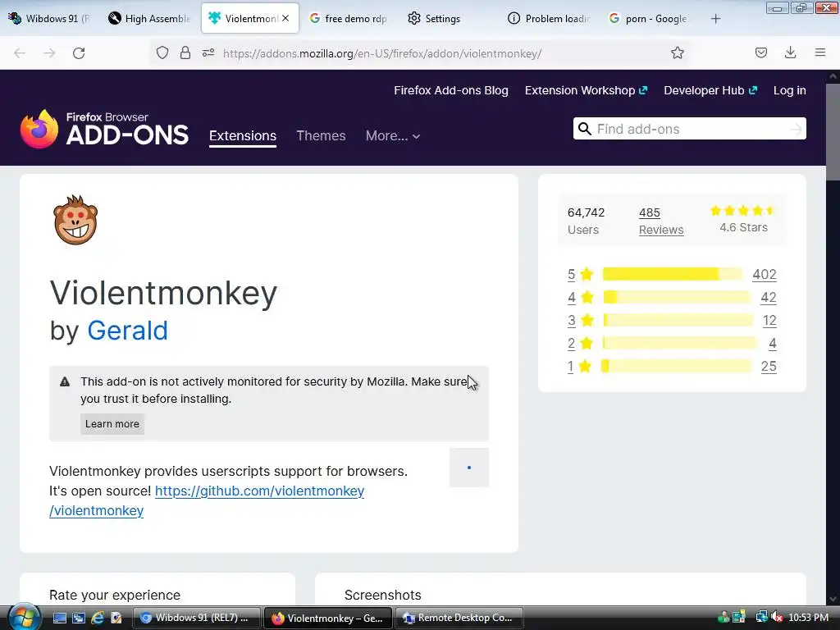Viewport: 840px width, 630px height.
Task: Switch to the High Assemble tab
Action: [x=149, y=19]
